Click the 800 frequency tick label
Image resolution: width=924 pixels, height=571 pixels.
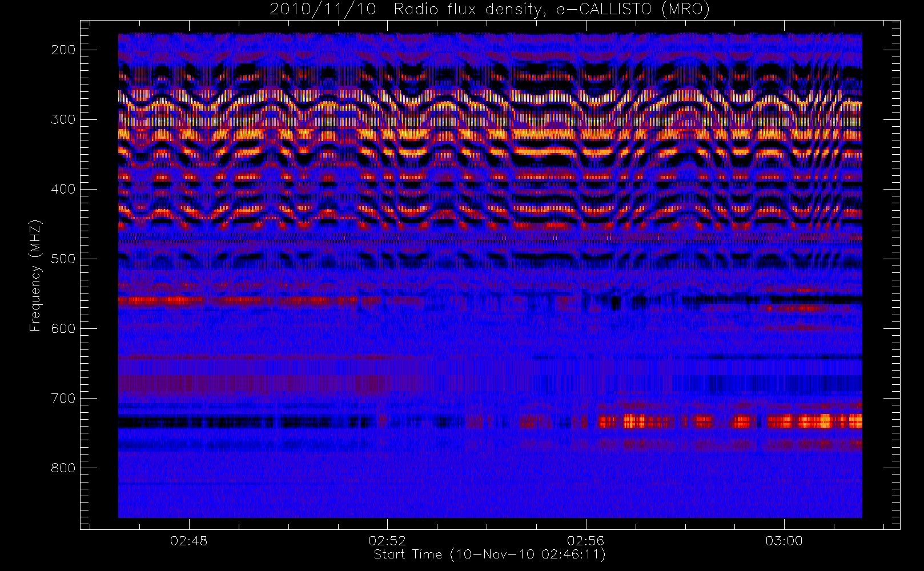[x=63, y=468]
